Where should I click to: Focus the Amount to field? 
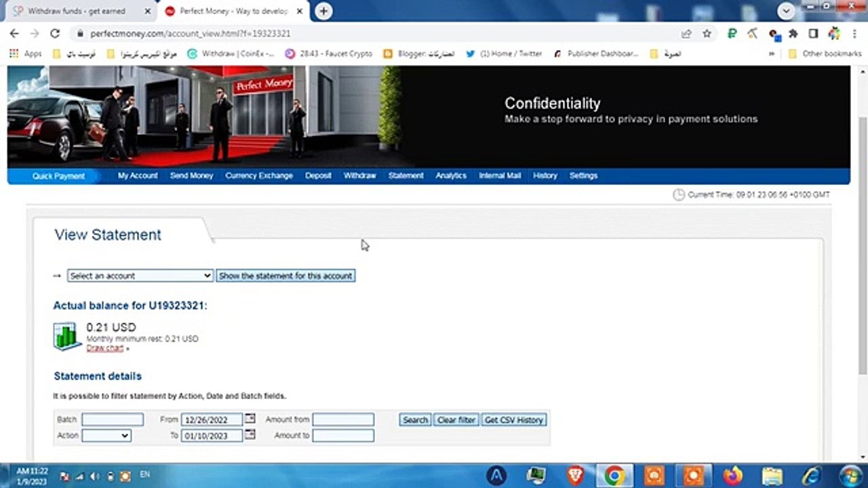343,436
